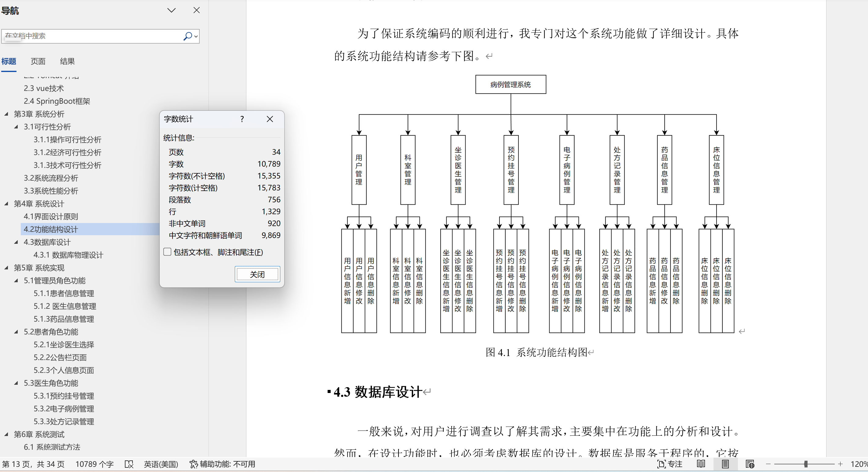This screenshot has height=472, width=868.
Task: Enable the include textboxes and footnotes checkbox
Action: click(168, 252)
